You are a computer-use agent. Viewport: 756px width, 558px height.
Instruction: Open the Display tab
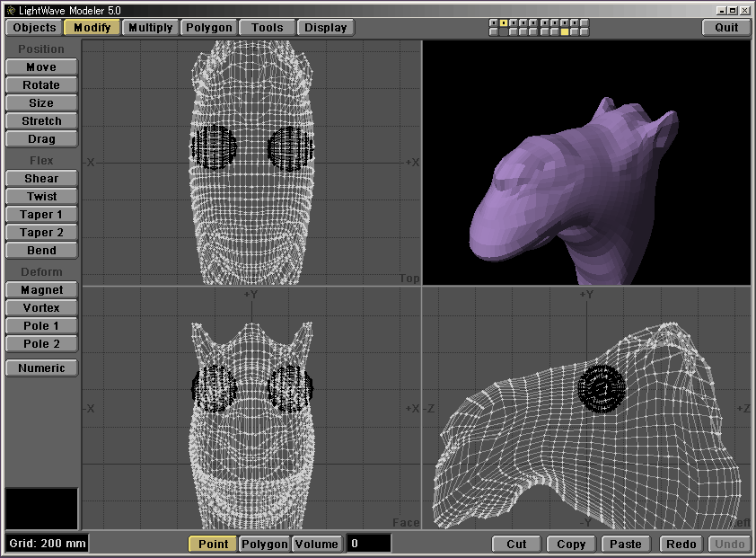325,28
